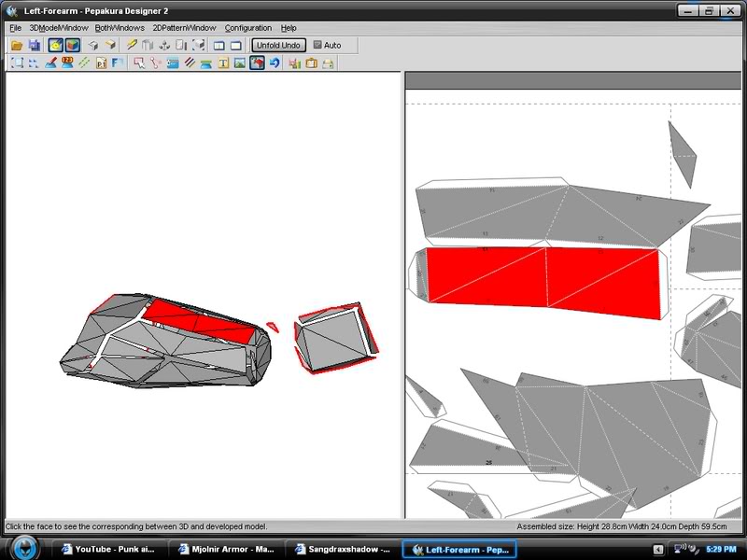Expand the Configuration menu
Viewport: 747px width, 560px height.
(248, 28)
